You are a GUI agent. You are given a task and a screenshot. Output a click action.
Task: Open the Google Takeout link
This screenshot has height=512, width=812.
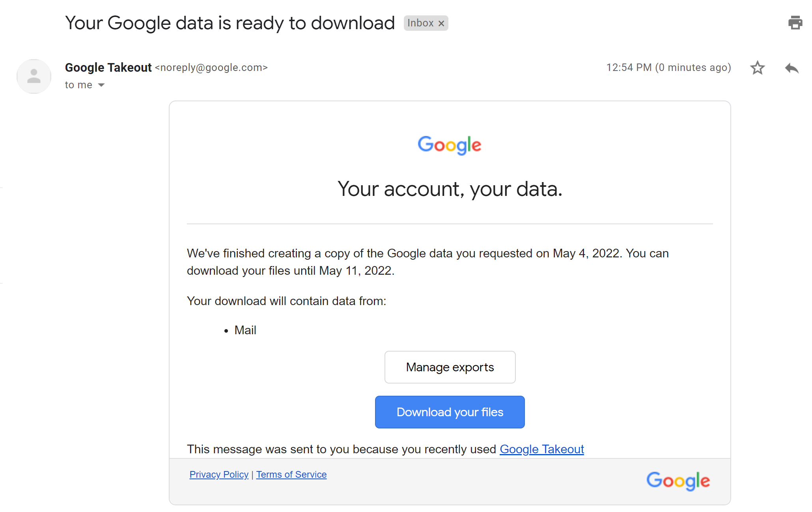point(541,449)
